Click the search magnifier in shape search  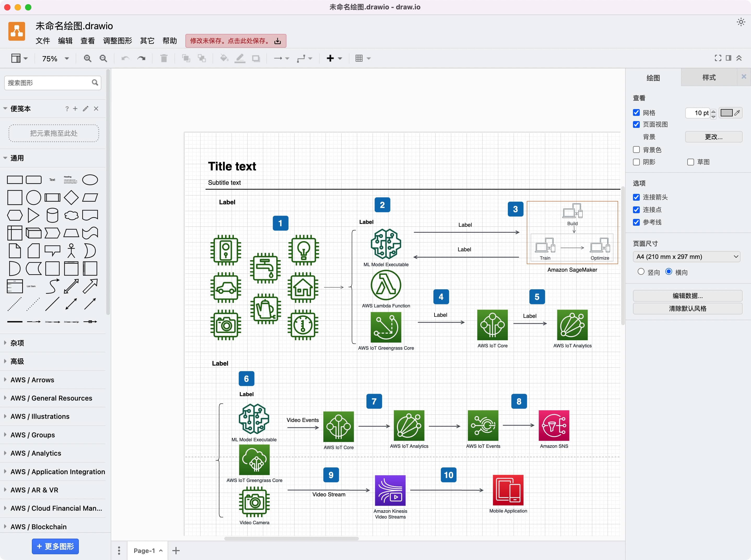pos(95,82)
